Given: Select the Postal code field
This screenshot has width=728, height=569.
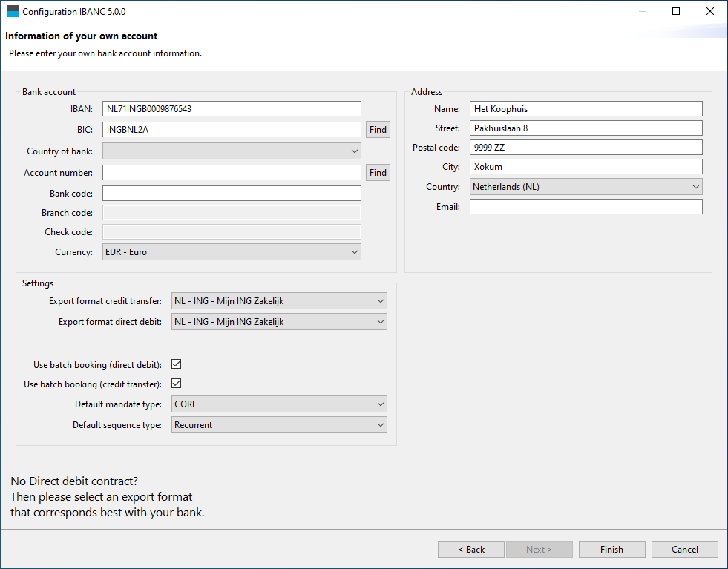Looking at the screenshot, I should [586, 148].
